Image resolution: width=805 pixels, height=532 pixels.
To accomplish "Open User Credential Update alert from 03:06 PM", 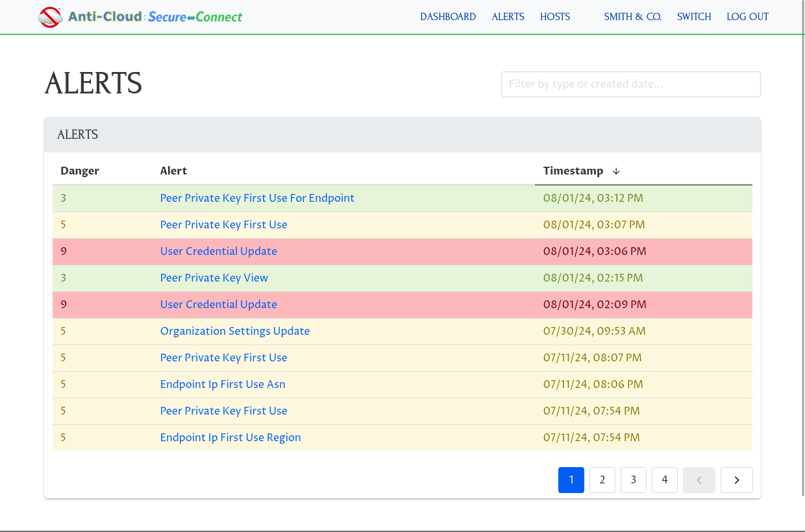I will [x=219, y=251].
